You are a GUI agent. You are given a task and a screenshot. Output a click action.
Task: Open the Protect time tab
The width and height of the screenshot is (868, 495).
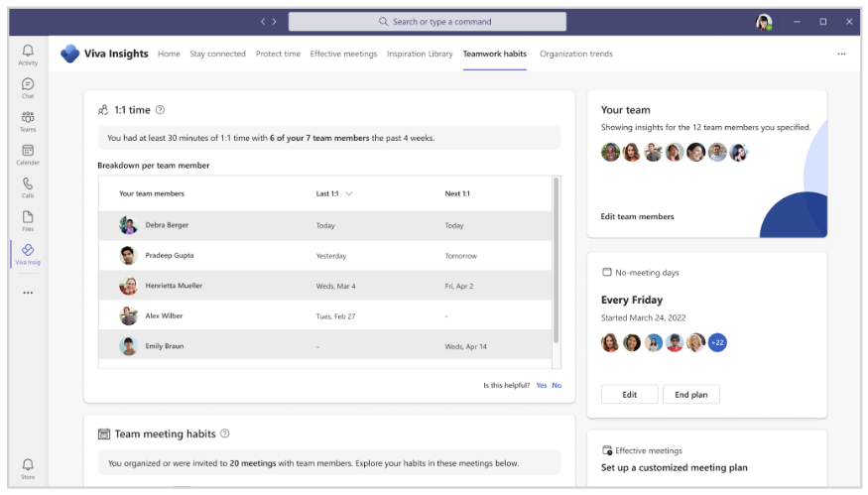pyautogui.click(x=278, y=54)
